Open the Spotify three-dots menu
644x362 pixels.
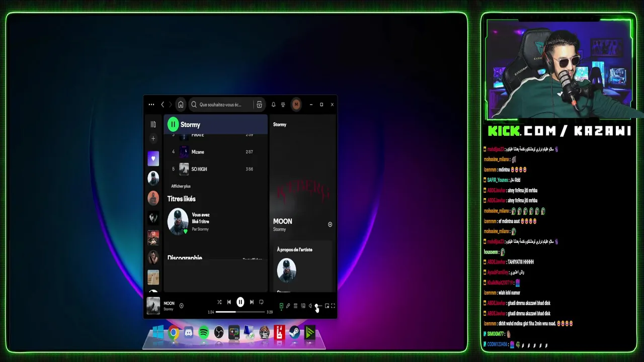151,105
